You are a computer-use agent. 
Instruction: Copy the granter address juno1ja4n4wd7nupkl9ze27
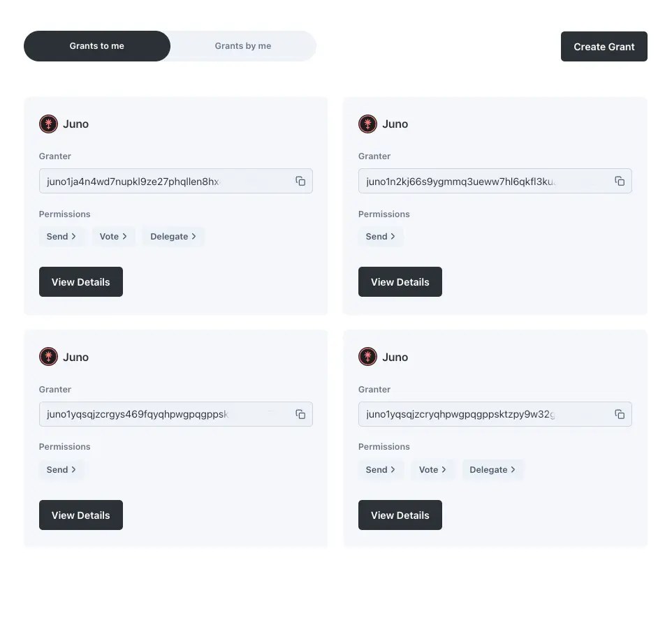300,181
